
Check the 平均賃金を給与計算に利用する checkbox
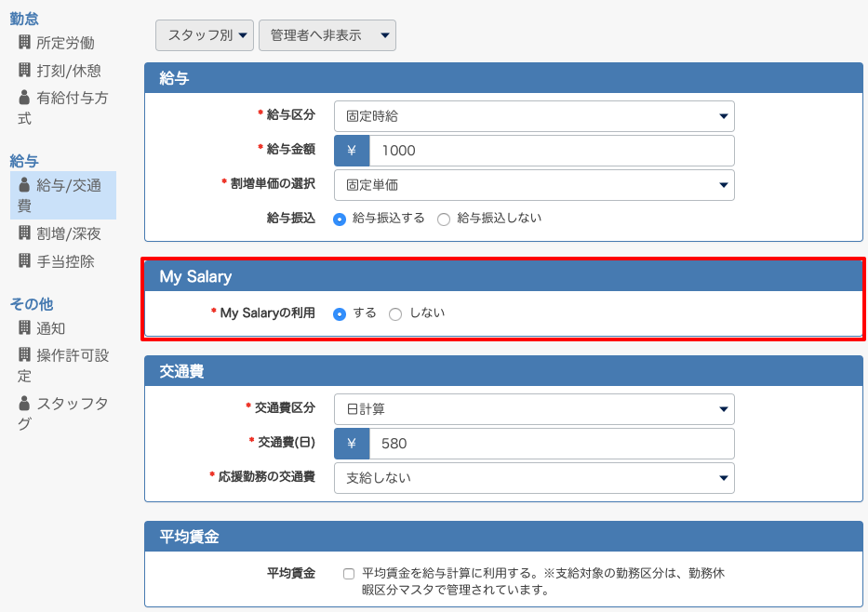tap(349, 574)
